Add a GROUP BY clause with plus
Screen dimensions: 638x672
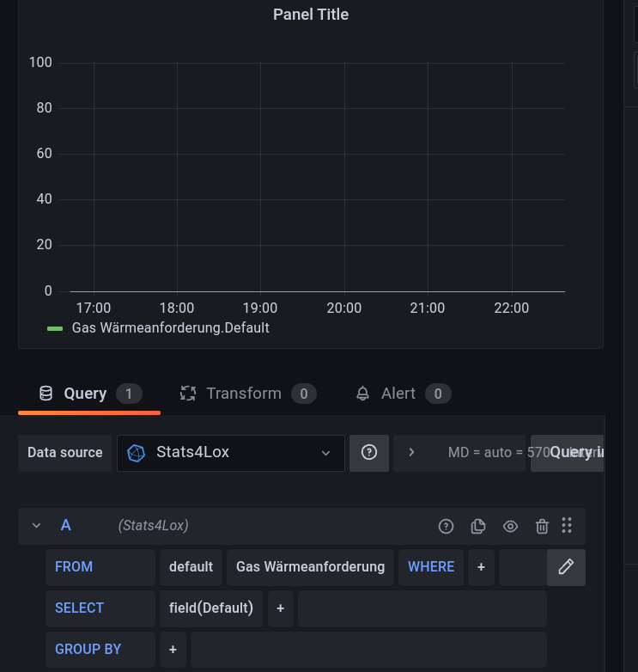[x=173, y=650]
